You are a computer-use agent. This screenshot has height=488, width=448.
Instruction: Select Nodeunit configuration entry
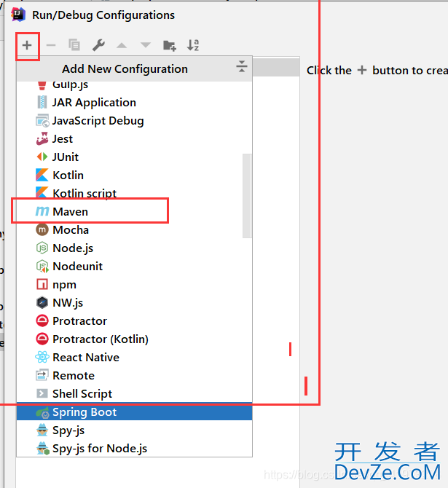tap(134, 266)
